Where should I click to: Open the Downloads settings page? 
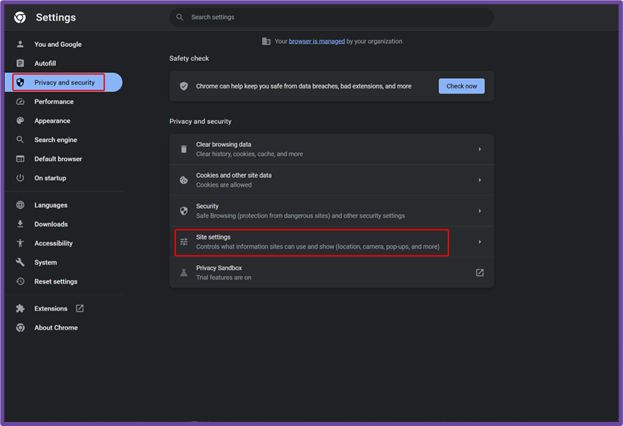(51, 224)
